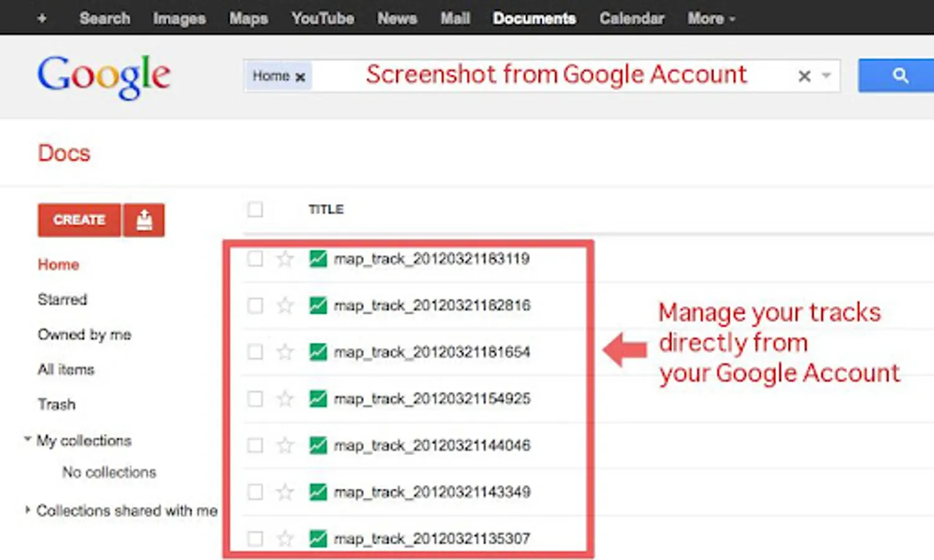Collapse the My collections section
934x560 pixels.
[27, 438]
